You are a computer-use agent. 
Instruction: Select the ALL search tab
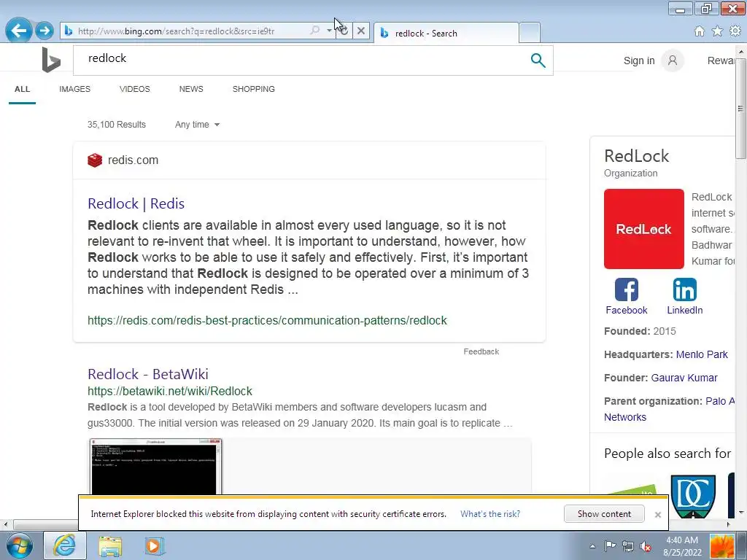22,89
